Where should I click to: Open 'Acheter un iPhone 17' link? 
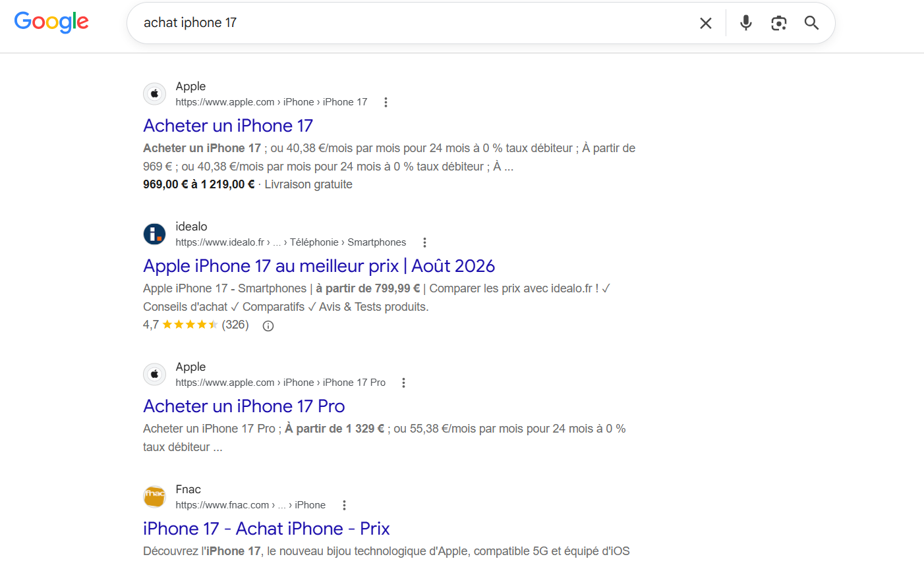tap(228, 125)
